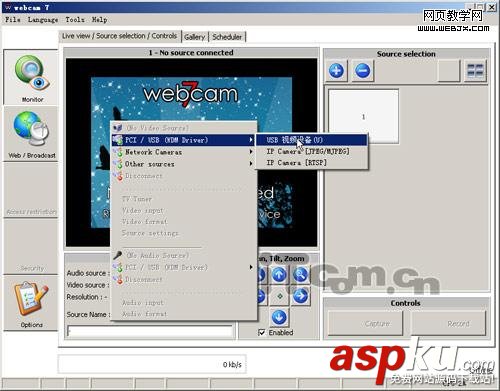Viewport: 500px width, 391px height.
Task: Expand audio PCI / USB (WDM Driver) submenu
Action: [x=184, y=267]
